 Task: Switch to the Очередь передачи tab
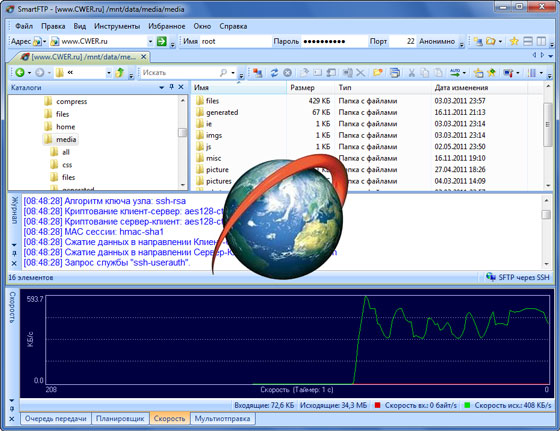(56, 419)
